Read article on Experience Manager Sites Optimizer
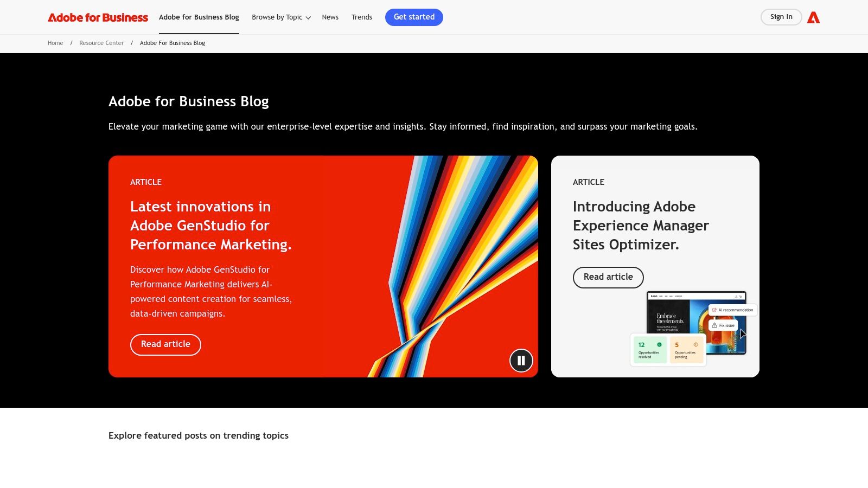Screen dimensions: 868x488 [608, 278]
